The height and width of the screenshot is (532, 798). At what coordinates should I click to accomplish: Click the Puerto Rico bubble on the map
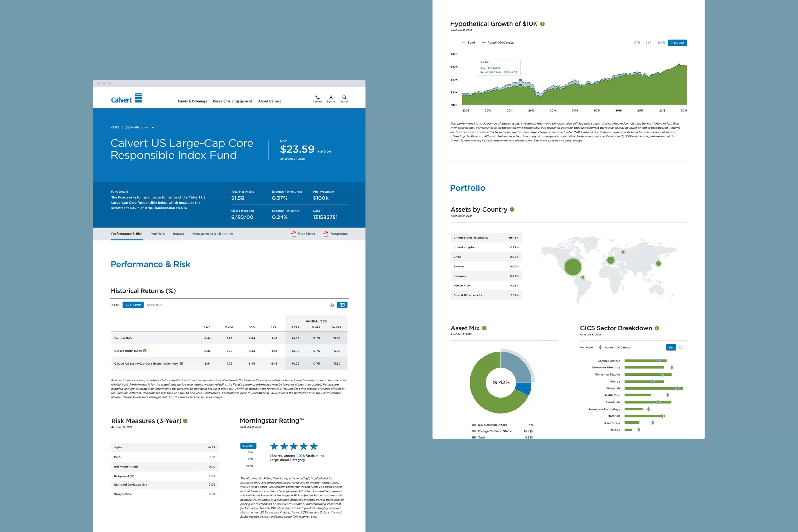pos(583,277)
